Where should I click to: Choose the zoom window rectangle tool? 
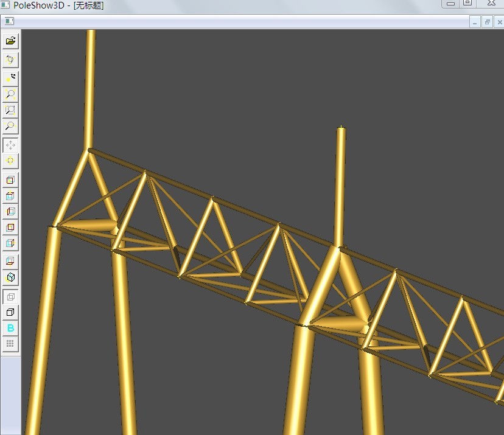coord(10,110)
